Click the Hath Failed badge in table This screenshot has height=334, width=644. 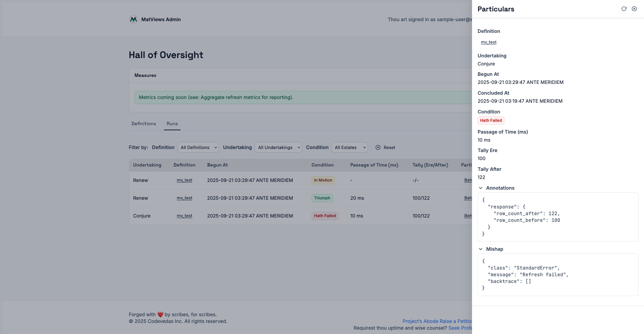(325, 216)
